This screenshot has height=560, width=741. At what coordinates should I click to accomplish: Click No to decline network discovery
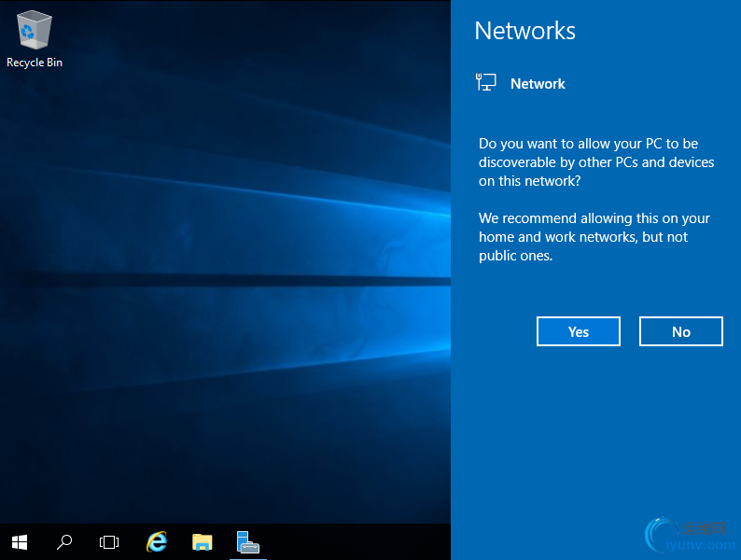coord(681,331)
